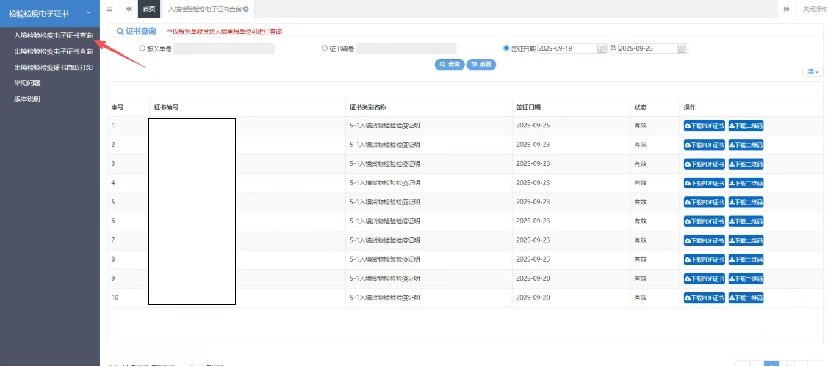Download QR code for row 2
829x367 pixels.
pyautogui.click(x=746, y=145)
